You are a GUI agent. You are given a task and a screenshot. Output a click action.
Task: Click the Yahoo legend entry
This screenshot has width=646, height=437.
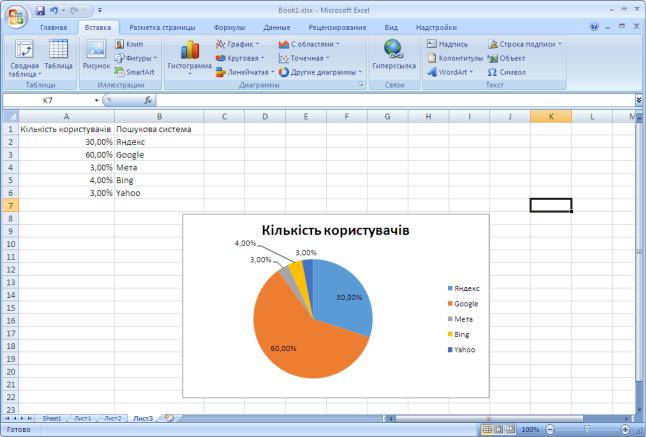click(x=461, y=350)
